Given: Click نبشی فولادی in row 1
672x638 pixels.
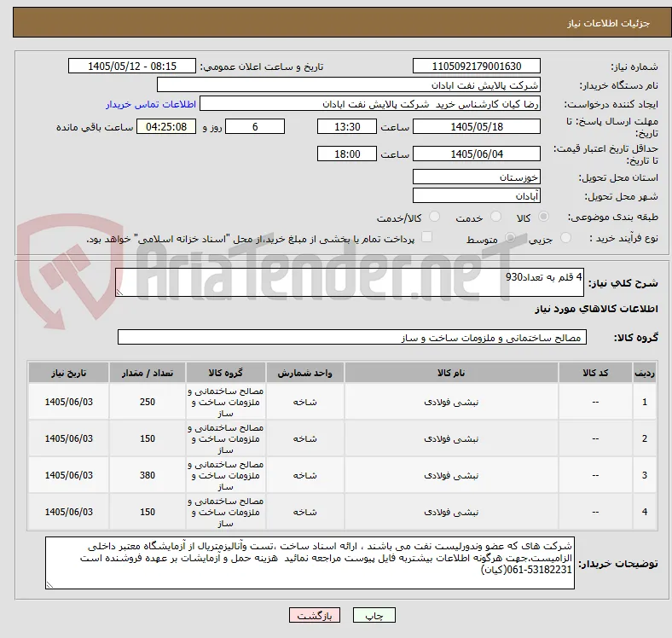Looking at the screenshot, I should pos(451,402).
